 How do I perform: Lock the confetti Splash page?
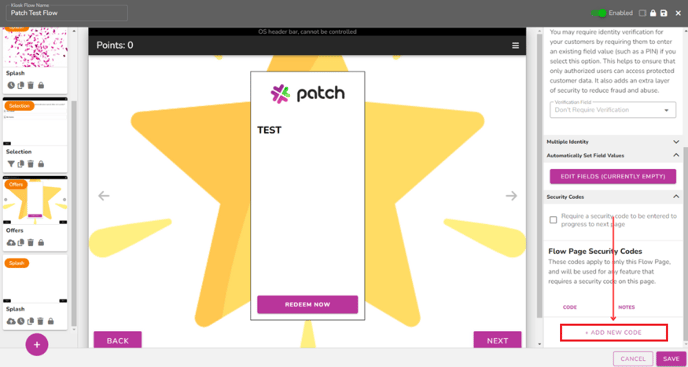point(41,85)
